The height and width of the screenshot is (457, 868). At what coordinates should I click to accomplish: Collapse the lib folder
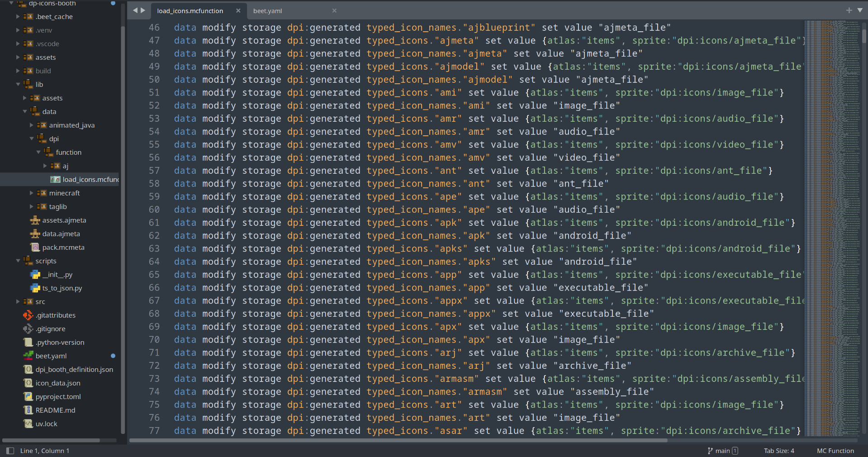click(18, 85)
